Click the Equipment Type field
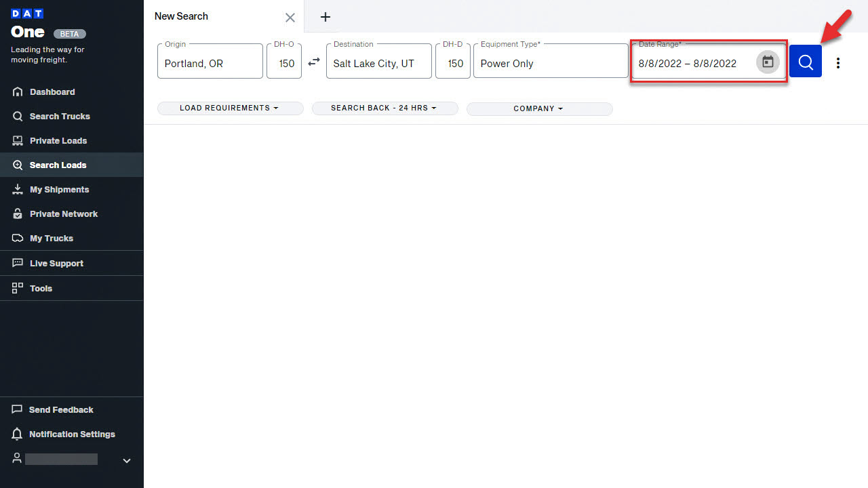The width and height of the screenshot is (868, 488). coord(550,63)
